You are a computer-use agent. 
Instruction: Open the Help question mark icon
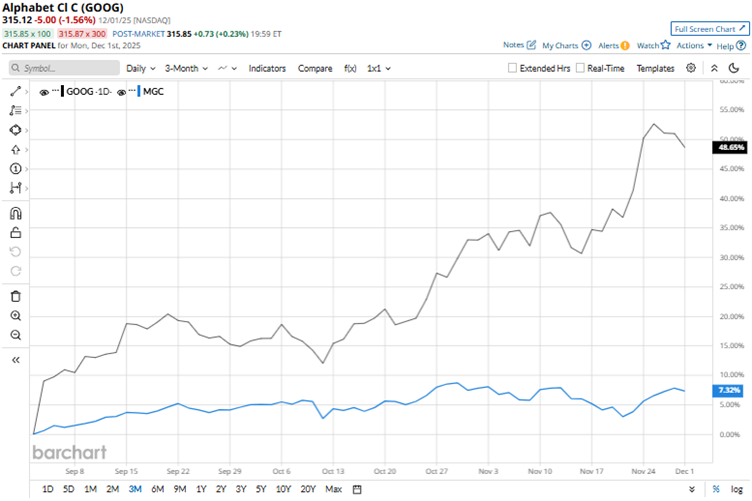tap(741, 46)
